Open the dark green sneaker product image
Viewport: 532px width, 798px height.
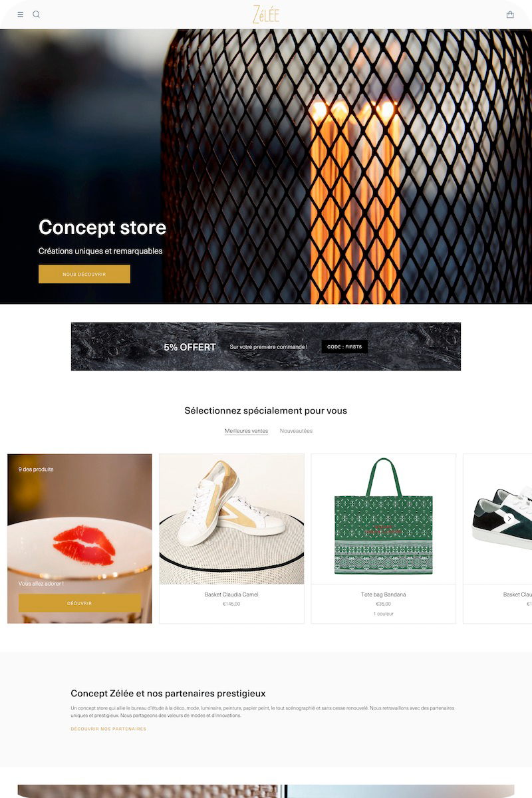click(x=498, y=519)
